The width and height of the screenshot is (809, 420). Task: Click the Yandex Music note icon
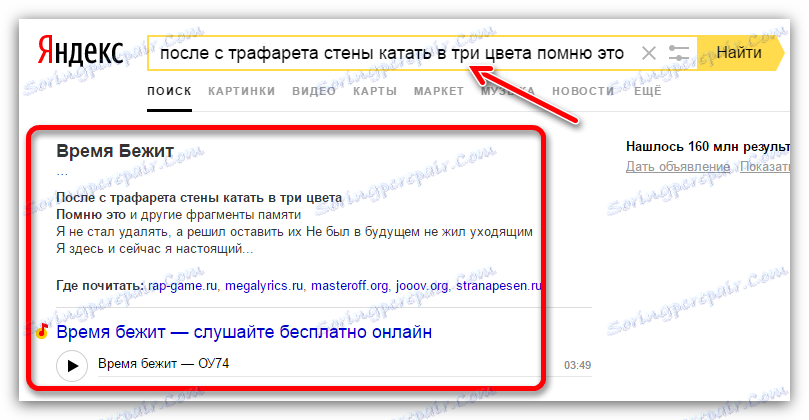(x=42, y=331)
